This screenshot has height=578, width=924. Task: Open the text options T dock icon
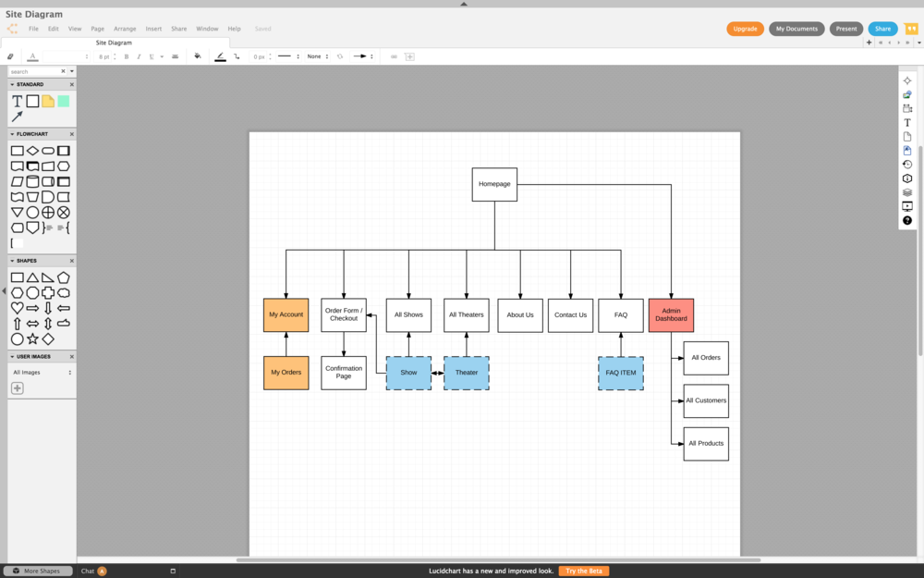point(907,123)
